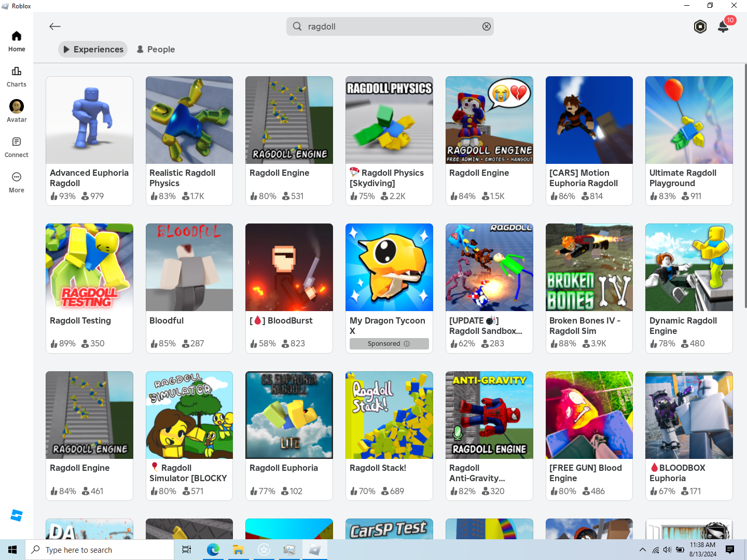This screenshot has width=747, height=560.
Task: Clear the ragdoll search text
Action: click(487, 26)
